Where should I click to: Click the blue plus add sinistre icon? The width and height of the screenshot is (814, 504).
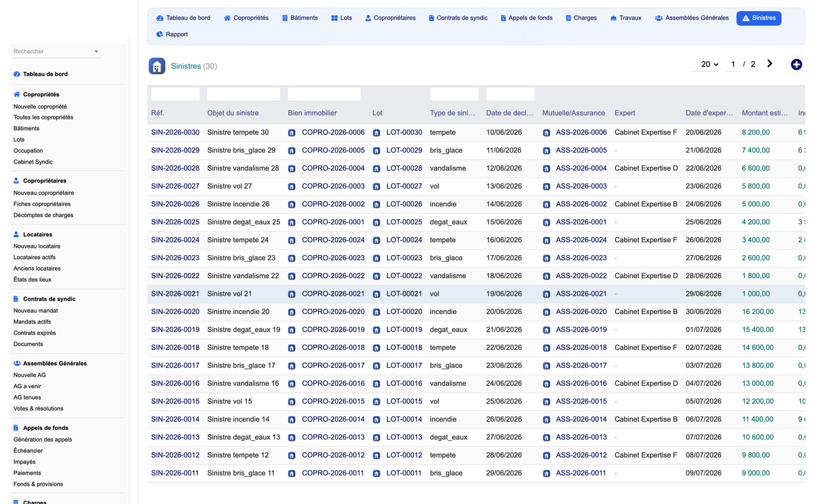click(796, 64)
